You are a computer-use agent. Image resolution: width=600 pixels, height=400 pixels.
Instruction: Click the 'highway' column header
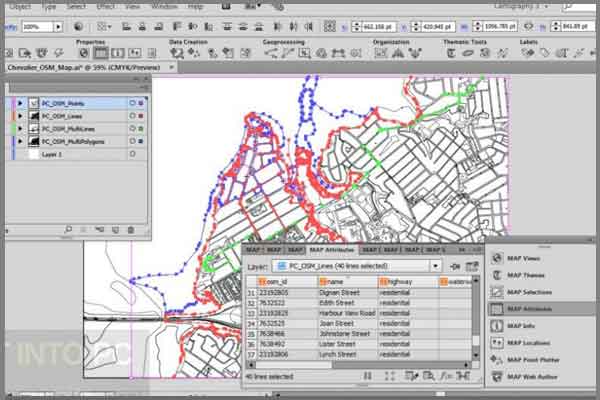coord(405,283)
